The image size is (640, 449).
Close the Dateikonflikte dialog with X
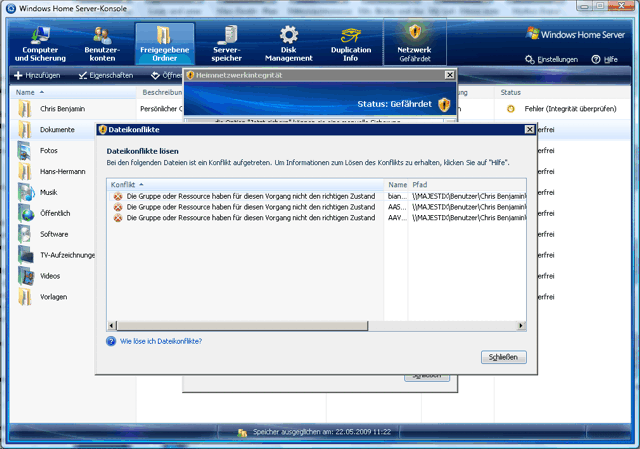pyautogui.click(x=529, y=129)
